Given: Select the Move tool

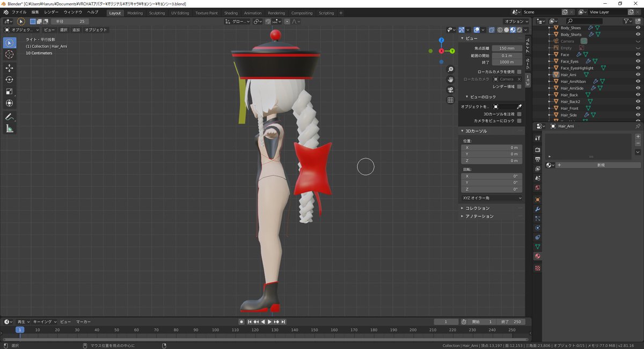Looking at the screenshot, I should pyautogui.click(x=10, y=68).
